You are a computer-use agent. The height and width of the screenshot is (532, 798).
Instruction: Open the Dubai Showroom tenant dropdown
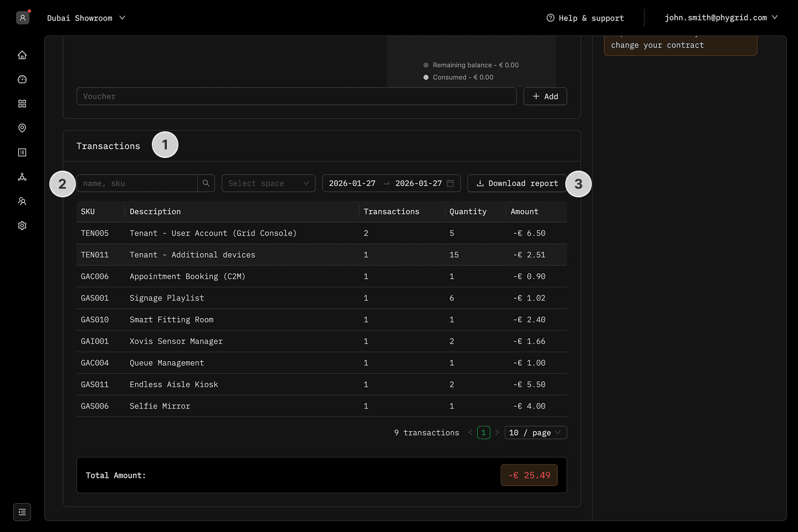tap(86, 18)
